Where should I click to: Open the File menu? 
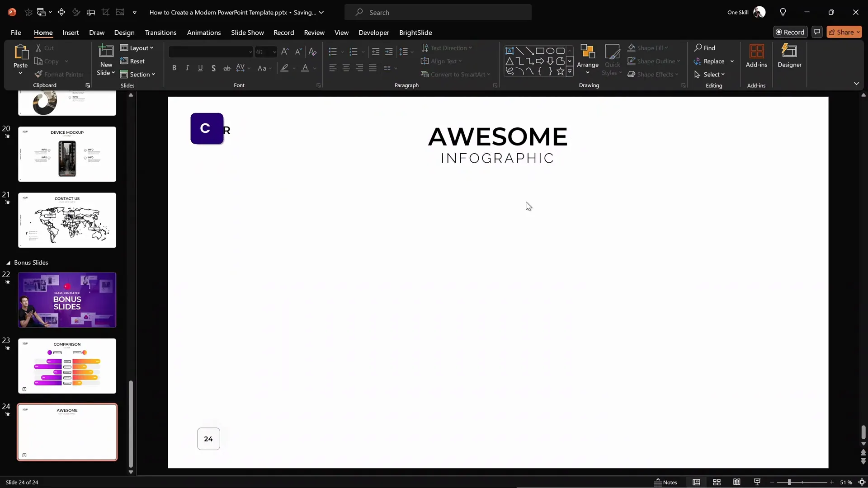tap(16, 33)
